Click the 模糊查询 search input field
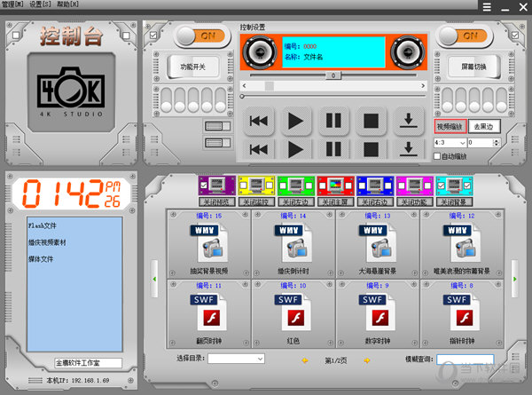The image size is (532, 395). pyautogui.click(x=465, y=359)
